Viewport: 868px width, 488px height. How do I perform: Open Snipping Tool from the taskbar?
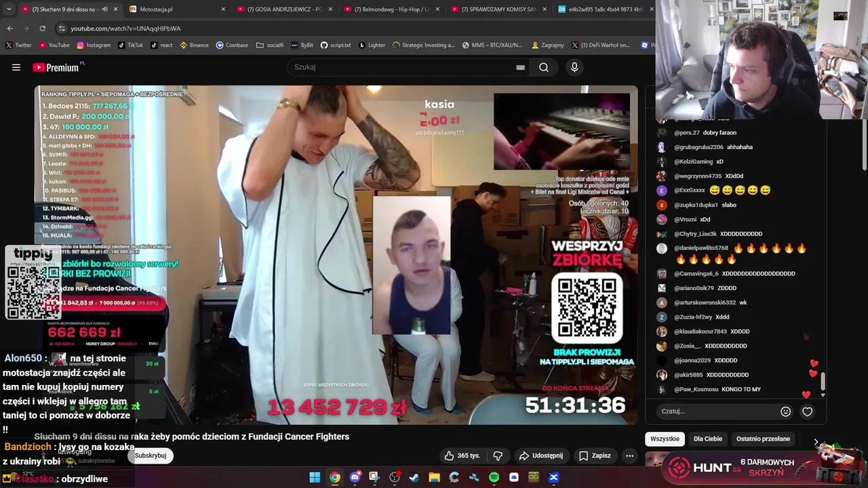374,477
